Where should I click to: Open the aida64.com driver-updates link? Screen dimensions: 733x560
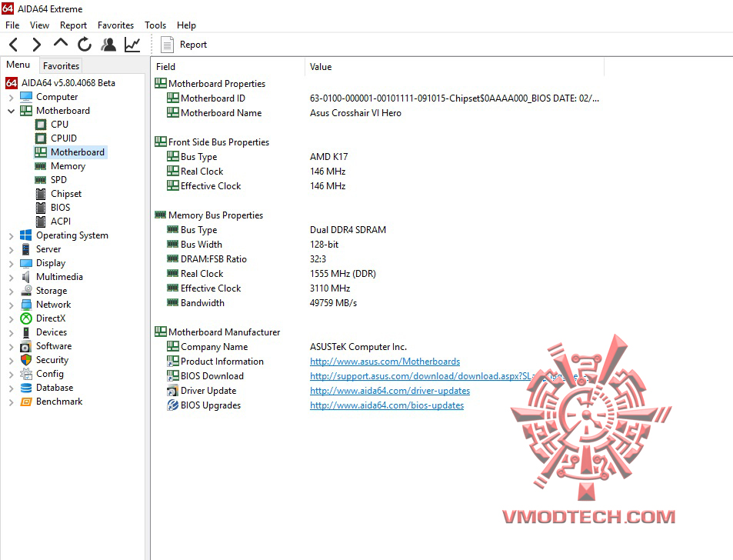(390, 390)
